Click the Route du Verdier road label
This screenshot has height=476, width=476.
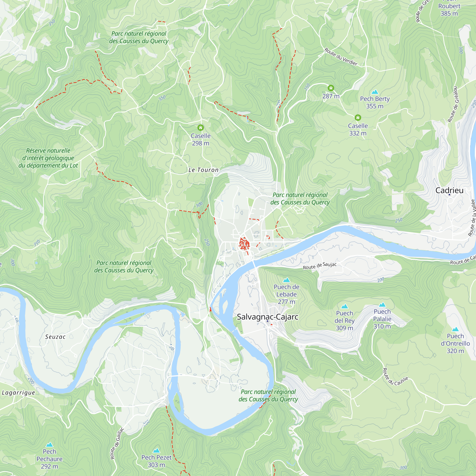(x=341, y=57)
